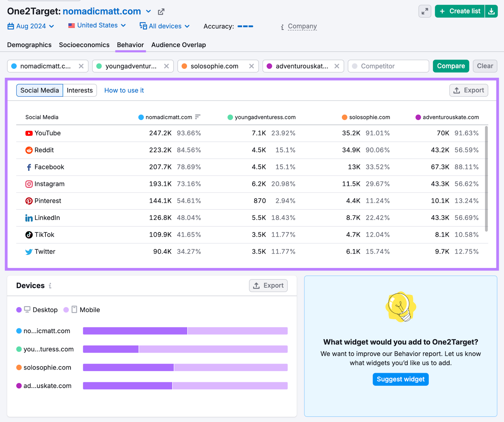Toggle Desktop legend in Devices chart
Viewport: 504px width, 422px height.
[37, 310]
